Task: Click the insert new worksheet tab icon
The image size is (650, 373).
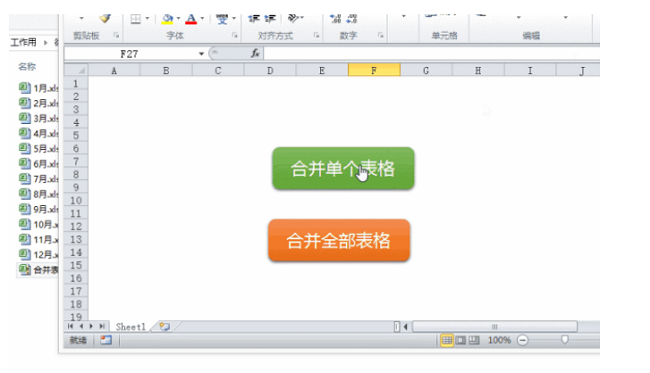Action: pyautogui.click(x=165, y=327)
